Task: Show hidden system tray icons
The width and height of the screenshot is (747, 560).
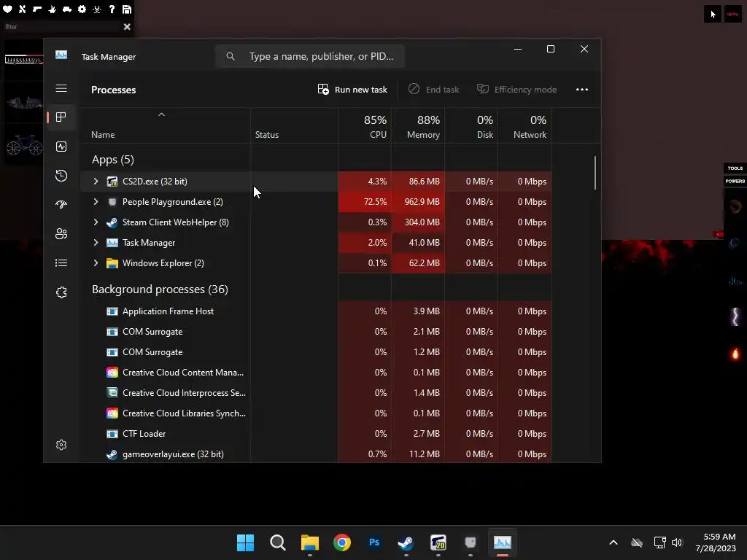Action: click(614, 542)
